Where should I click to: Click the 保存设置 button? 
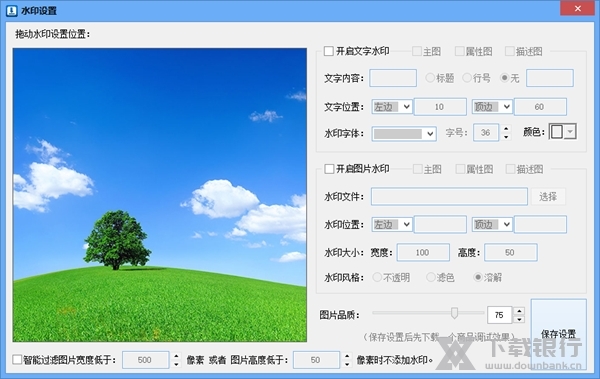(558, 334)
